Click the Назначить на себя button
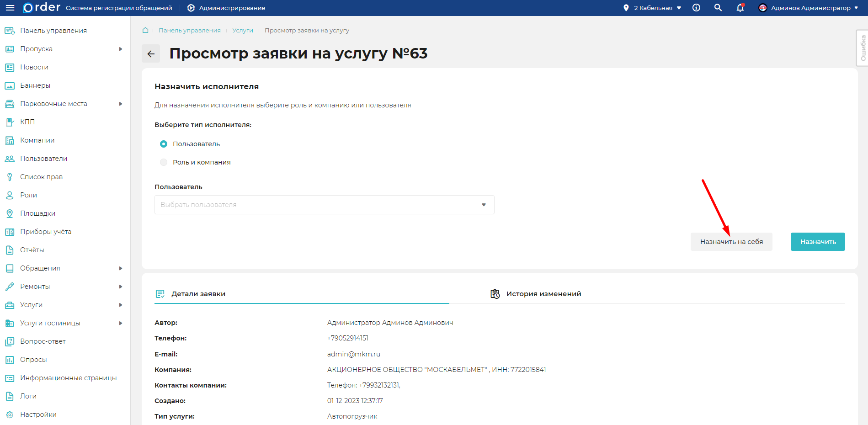Image resolution: width=868 pixels, height=425 pixels. (x=731, y=241)
